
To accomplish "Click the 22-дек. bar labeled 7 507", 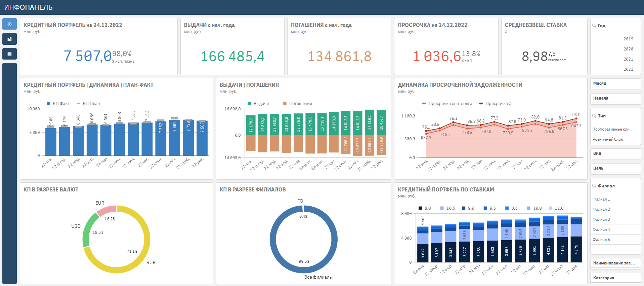I will [202, 138].
